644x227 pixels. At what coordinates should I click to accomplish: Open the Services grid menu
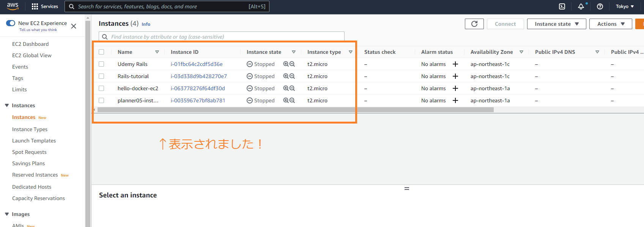coord(45,6)
